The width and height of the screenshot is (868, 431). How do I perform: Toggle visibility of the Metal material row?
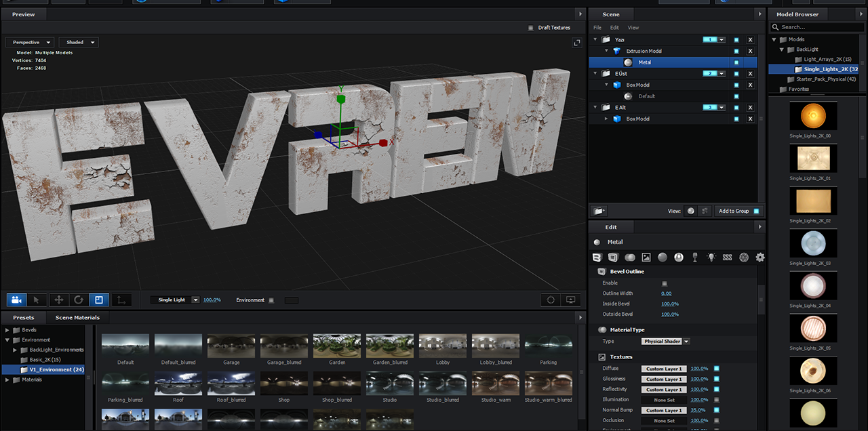[736, 62]
